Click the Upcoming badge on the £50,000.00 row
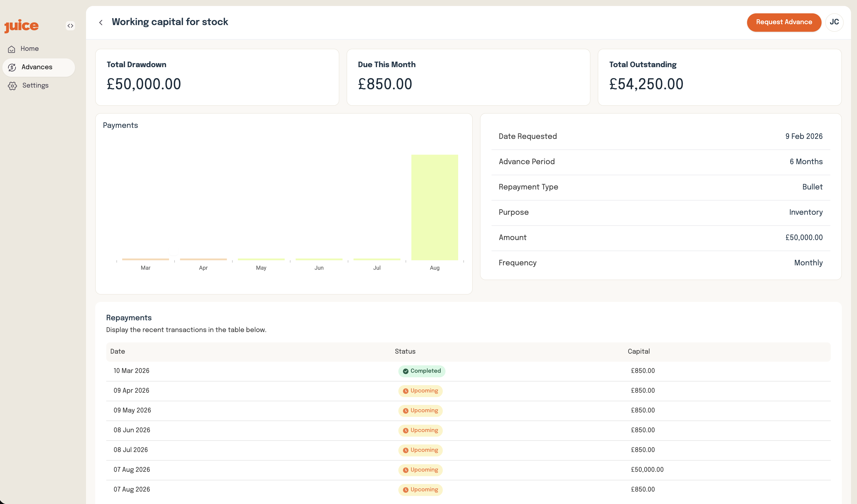Screen dimensions: 857x504 point(420,470)
